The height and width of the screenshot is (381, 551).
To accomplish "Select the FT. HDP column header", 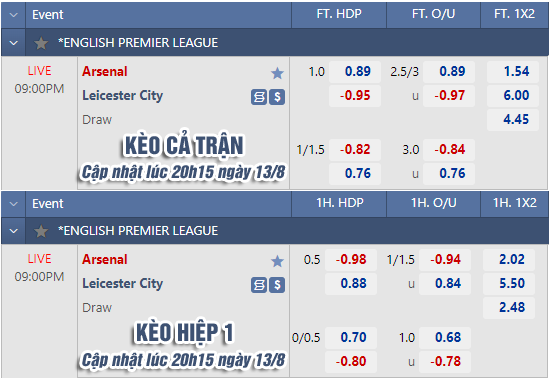I will [x=339, y=14].
